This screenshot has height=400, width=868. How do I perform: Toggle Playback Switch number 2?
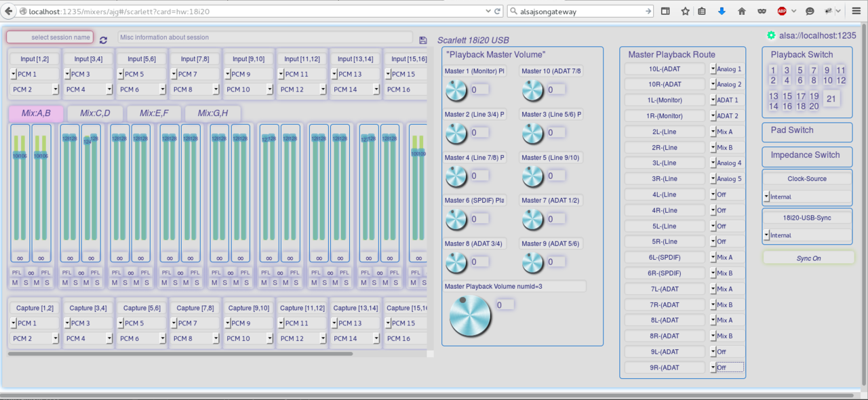click(773, 81)
